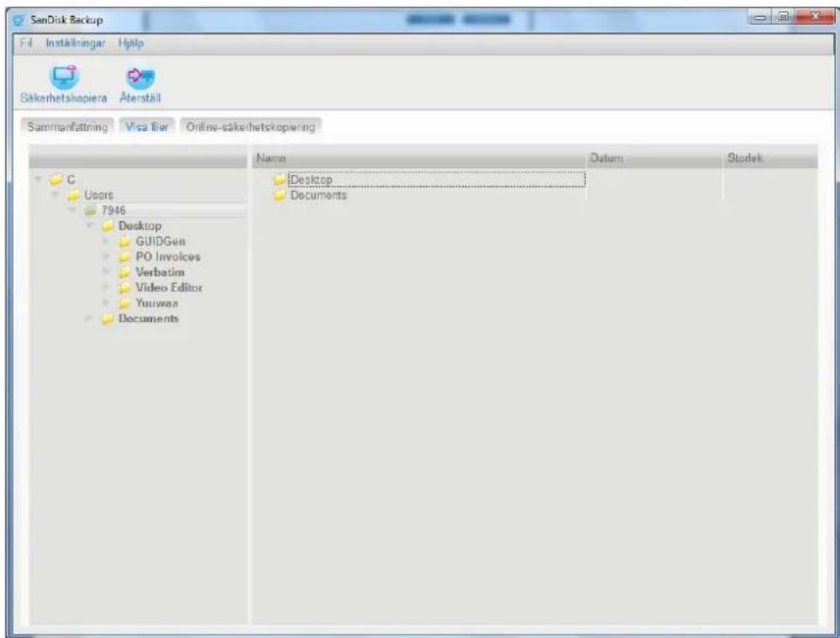
Task: Open the Inställningar menu
Action: [x=76, y=43]
